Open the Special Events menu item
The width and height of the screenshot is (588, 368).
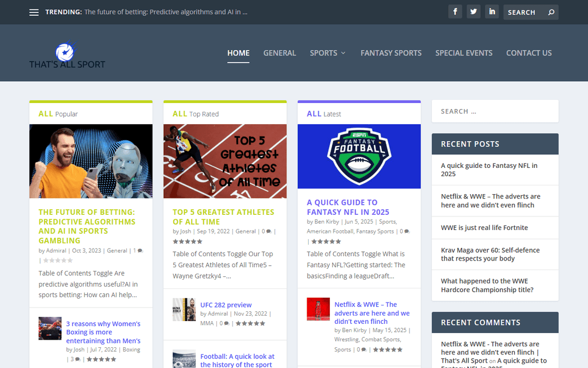click(463, 53)
